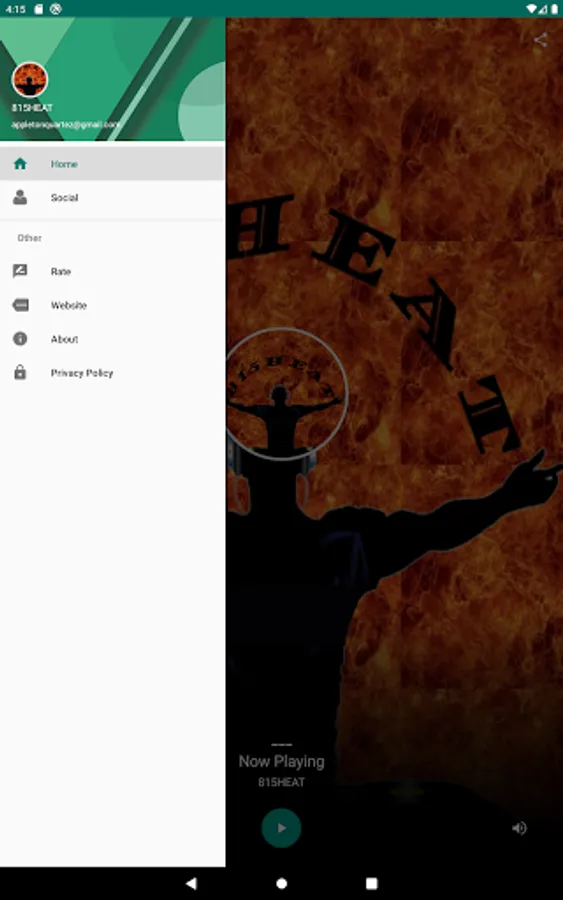The height and width of the screenshot is (900, 563).
Task: Open the Rate menu entry
Action: click(112, 271)
